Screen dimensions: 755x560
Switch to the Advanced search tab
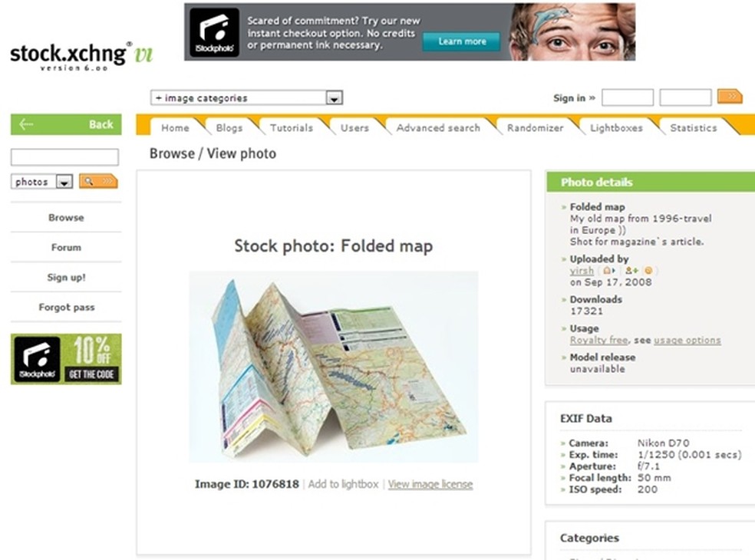coord(438,128)
